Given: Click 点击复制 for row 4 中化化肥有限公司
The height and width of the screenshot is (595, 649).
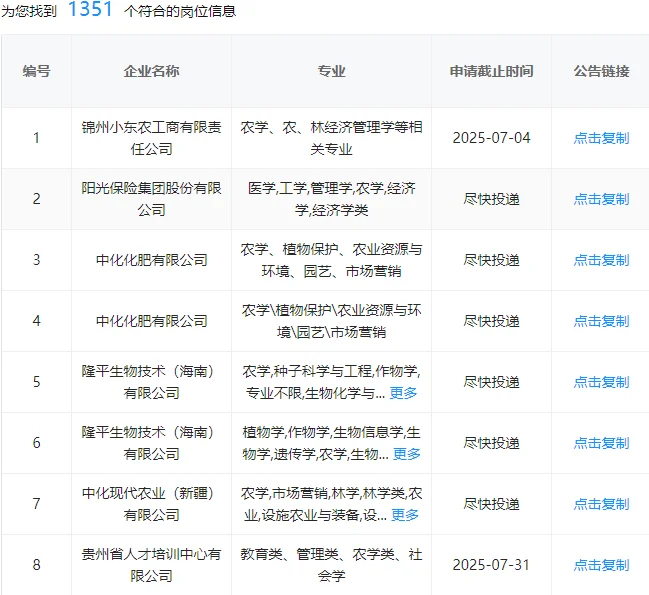Looking at the screenshot, I should click(x=601, y=321).
